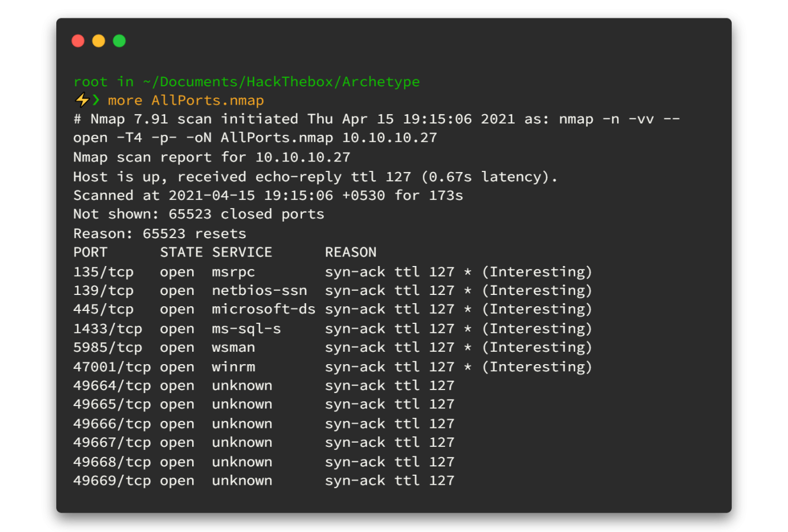788x532 pixels.
Task: Click the asterisk on the ms-sql-s row
Action: point(468,329)
